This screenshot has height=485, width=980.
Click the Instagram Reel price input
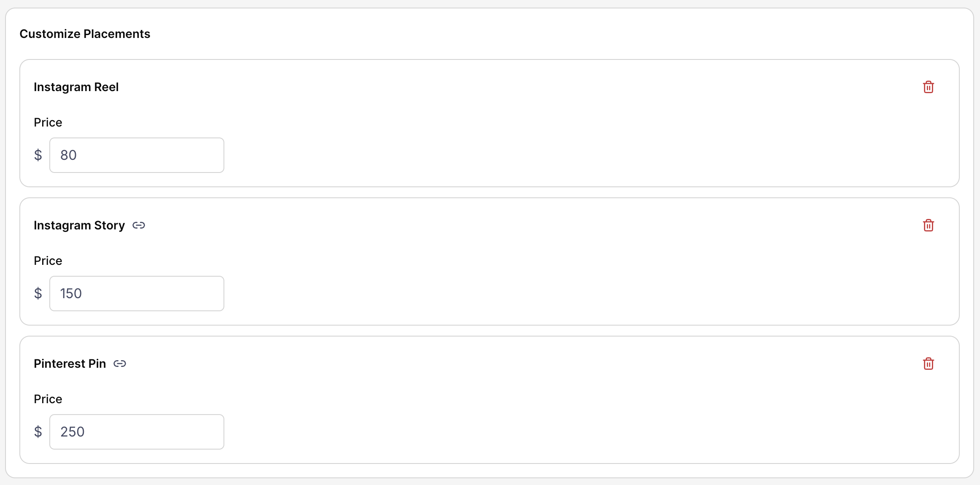pyautogui.click(x=137, y=155)
